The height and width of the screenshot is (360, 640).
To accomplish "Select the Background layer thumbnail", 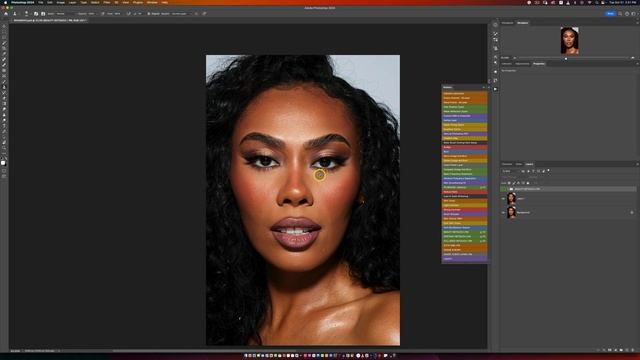I will pos(511,212).
